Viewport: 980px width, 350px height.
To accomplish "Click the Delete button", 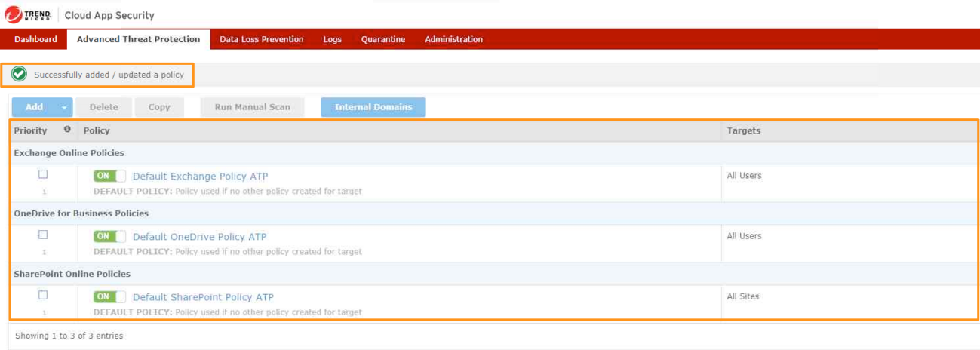I will 104,107.
